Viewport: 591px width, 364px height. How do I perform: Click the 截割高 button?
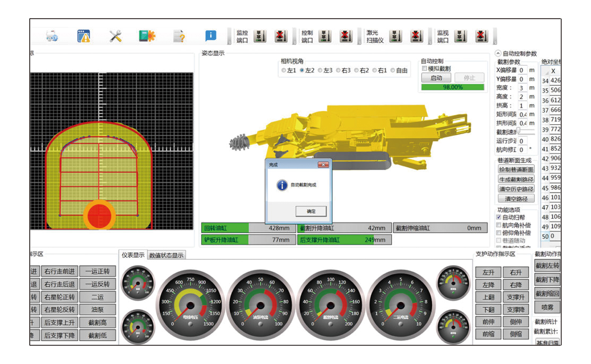coord(98,322)
